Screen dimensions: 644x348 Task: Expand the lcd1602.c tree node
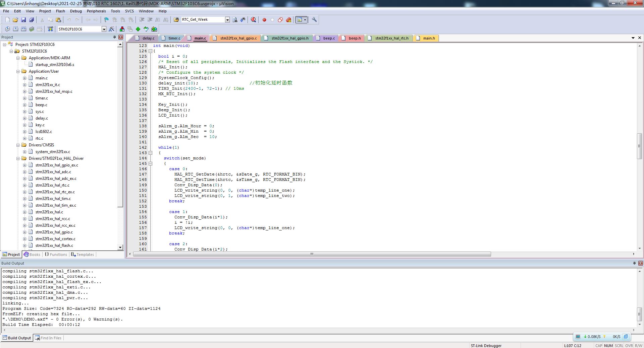coord(24,132)
